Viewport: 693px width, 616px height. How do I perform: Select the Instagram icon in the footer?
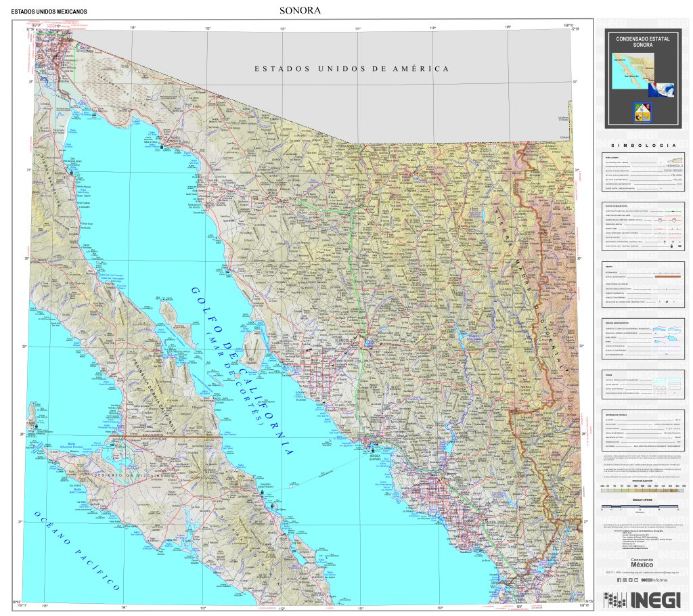[625, 579]
